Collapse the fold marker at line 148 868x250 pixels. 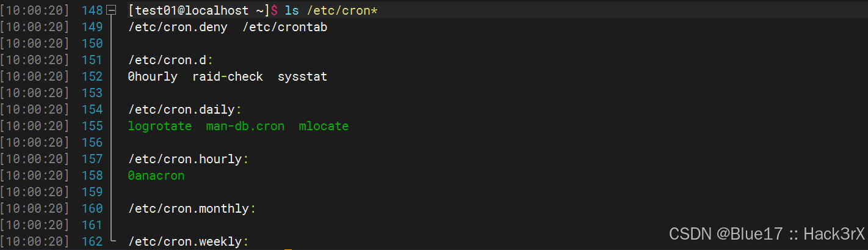point(110,11)
